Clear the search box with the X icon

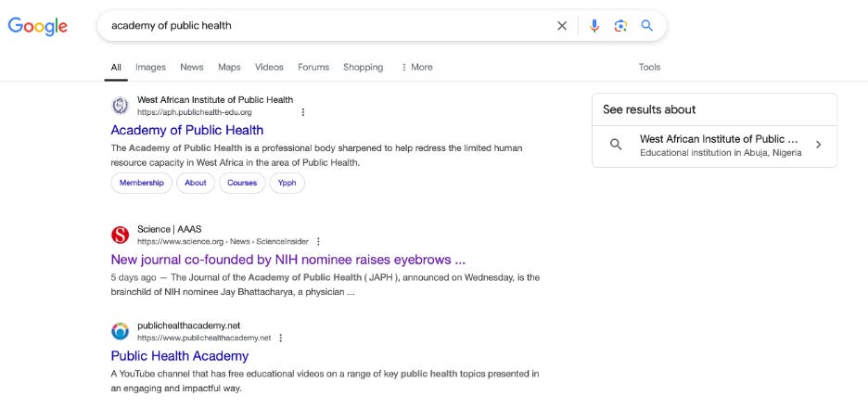562,25
